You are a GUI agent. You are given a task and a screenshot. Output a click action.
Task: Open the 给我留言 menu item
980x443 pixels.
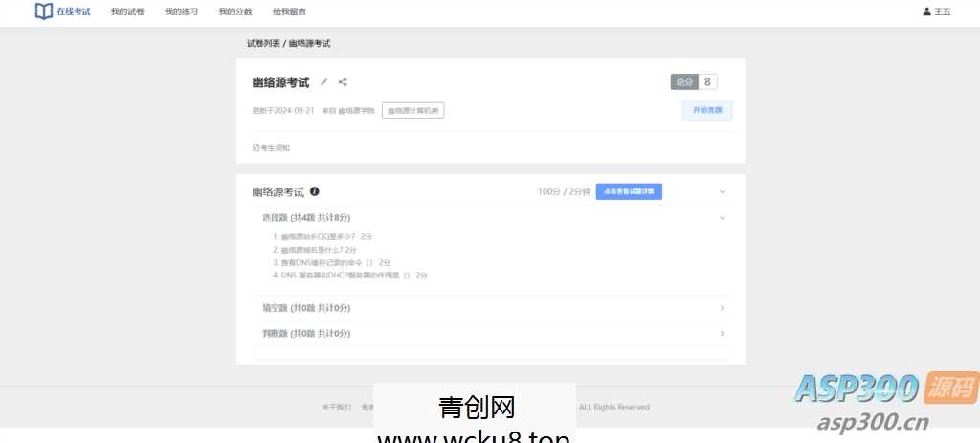tap(289, 11)
